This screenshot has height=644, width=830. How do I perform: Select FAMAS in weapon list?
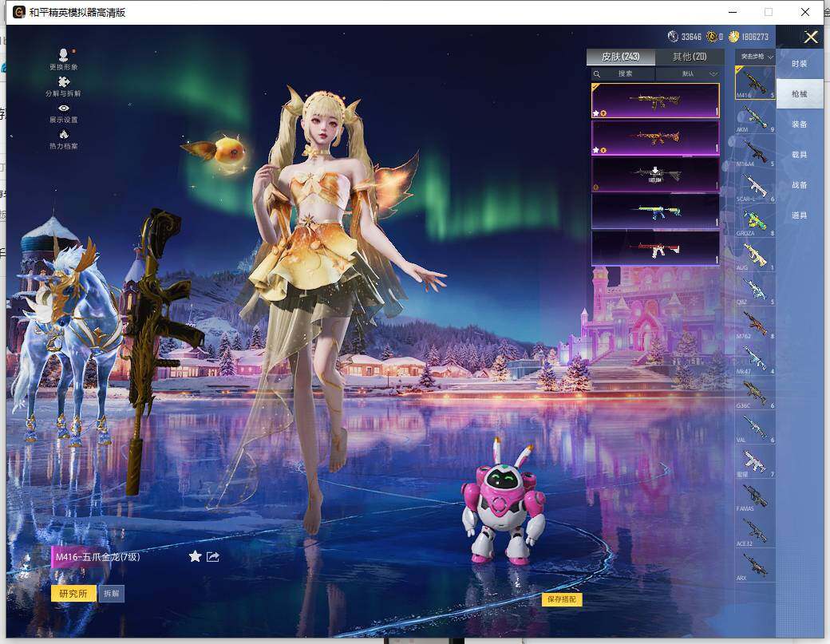click(755, 496)
